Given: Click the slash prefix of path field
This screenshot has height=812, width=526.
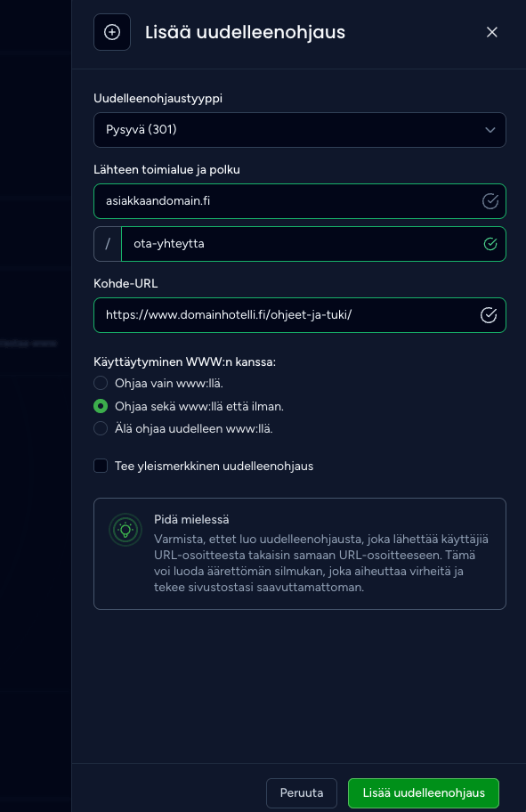Looking at the screenshot, I should pos(108,244).
